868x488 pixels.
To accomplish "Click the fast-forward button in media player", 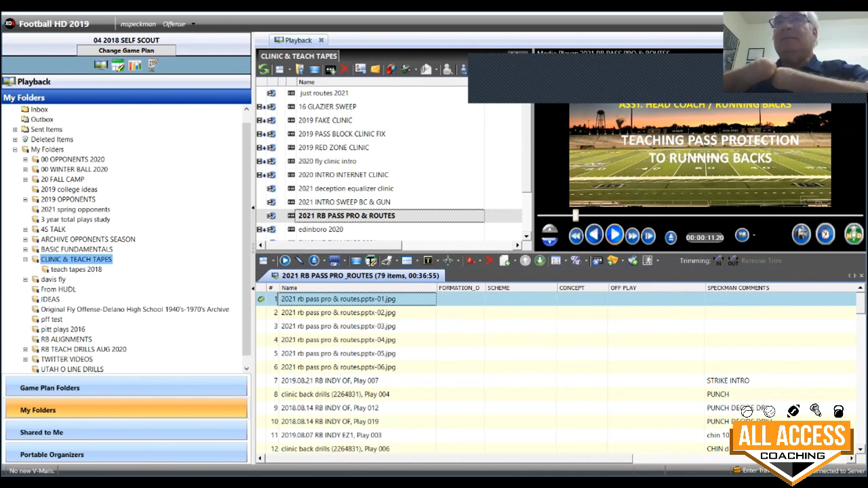I will point(632,235).
